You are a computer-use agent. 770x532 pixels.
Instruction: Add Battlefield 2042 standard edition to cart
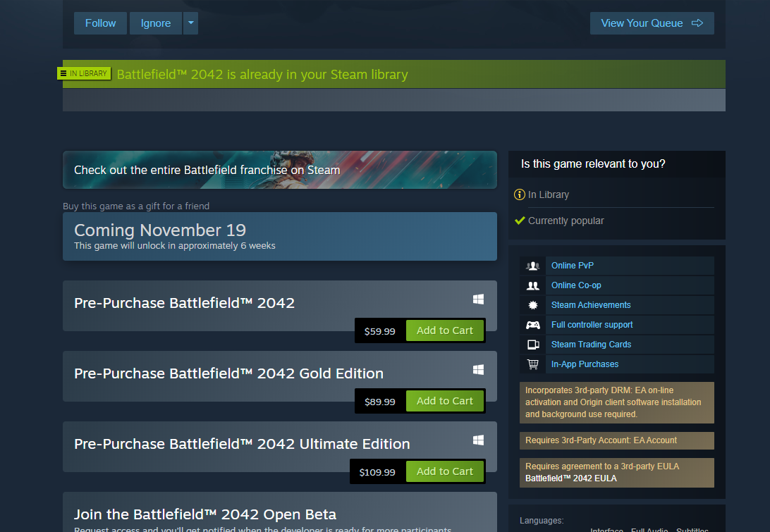(444, 330)
